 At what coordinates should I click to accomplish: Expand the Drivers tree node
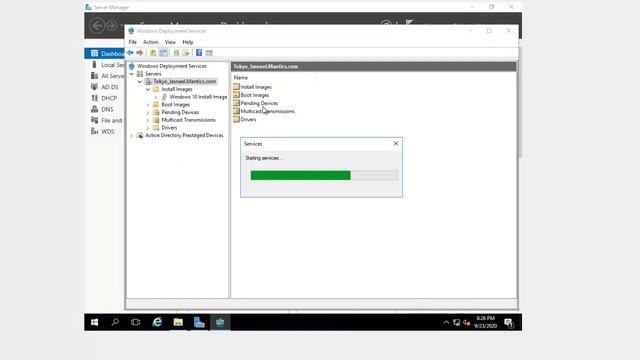tap(148, 128)
